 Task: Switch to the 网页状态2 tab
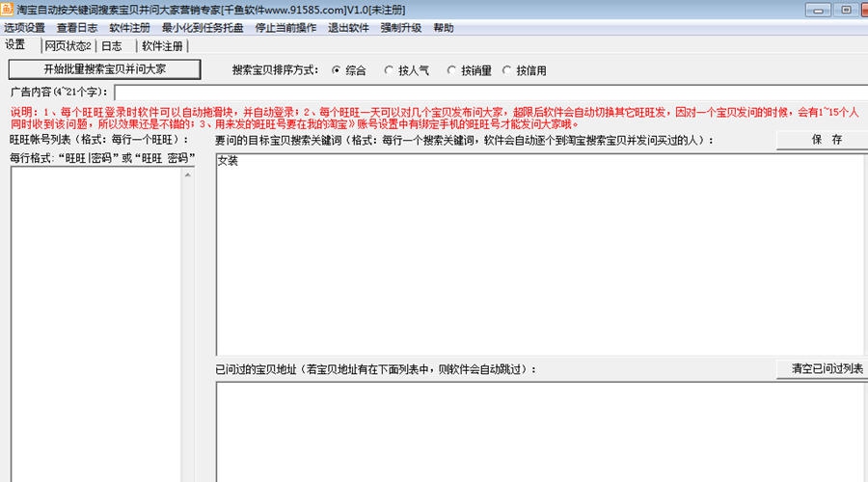point(68,46)
